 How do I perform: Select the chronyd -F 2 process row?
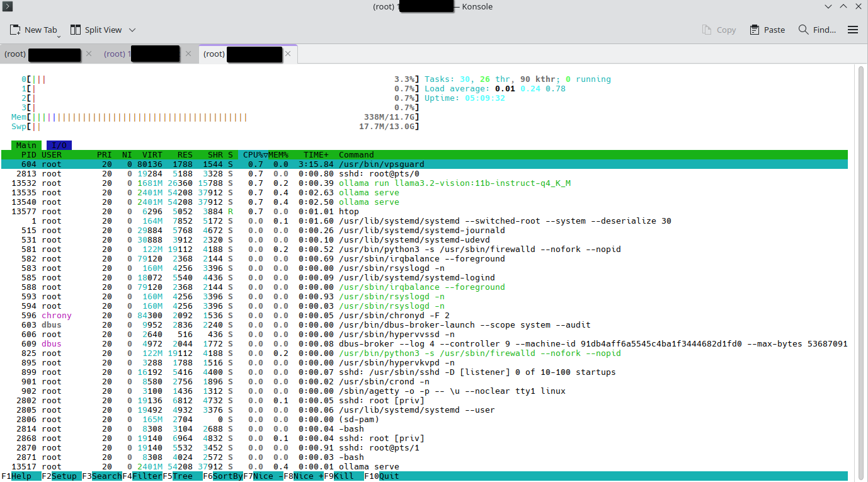pyautogui.click(x=425, y=316)
